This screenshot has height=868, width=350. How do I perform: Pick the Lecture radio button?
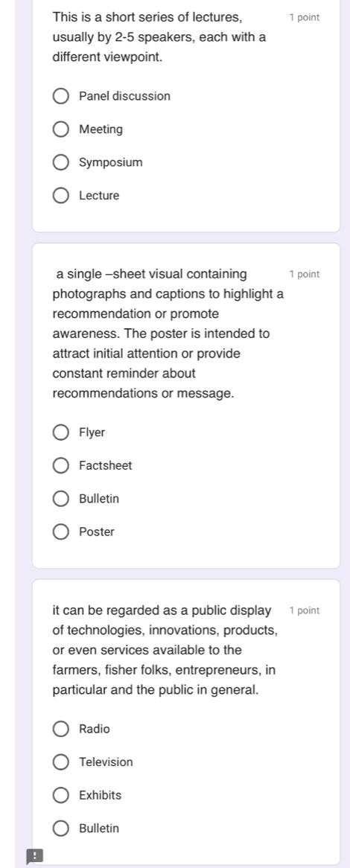(61, 196)
